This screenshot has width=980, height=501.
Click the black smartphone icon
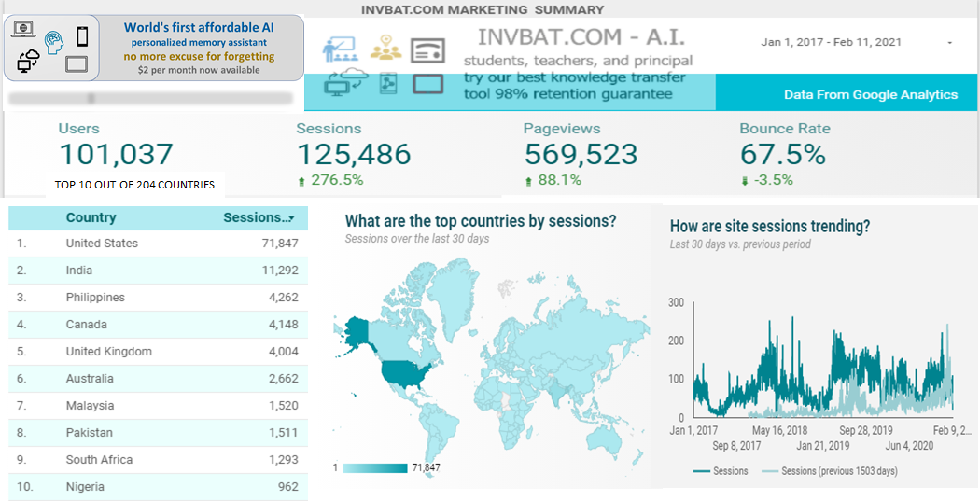click(x=82, y=36)
